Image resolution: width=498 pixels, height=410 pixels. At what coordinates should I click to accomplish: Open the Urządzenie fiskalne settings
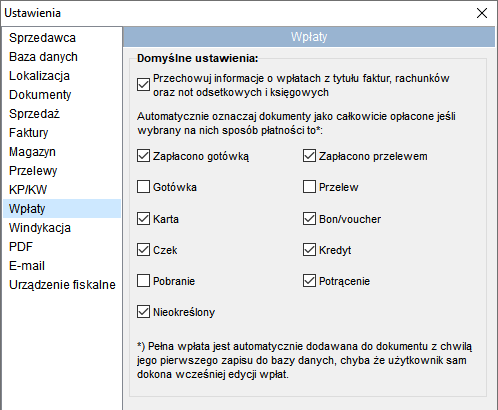pyautogui.click(x=62, y=285)
